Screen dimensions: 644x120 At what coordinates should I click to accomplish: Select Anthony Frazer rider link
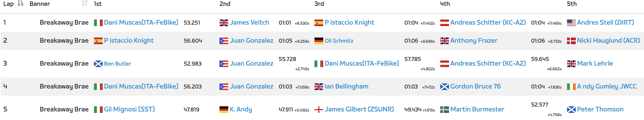(474, 41)
